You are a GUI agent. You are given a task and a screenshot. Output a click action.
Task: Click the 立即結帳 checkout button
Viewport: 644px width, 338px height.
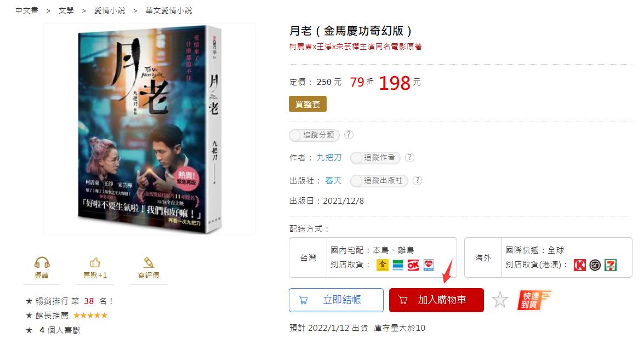pyautogui.click(x=336, y=300)
